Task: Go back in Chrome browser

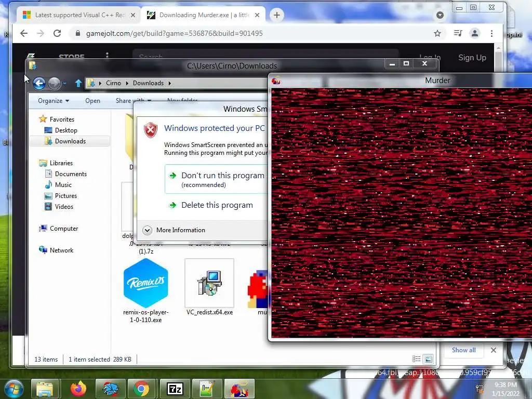Action: pos(24,33)
